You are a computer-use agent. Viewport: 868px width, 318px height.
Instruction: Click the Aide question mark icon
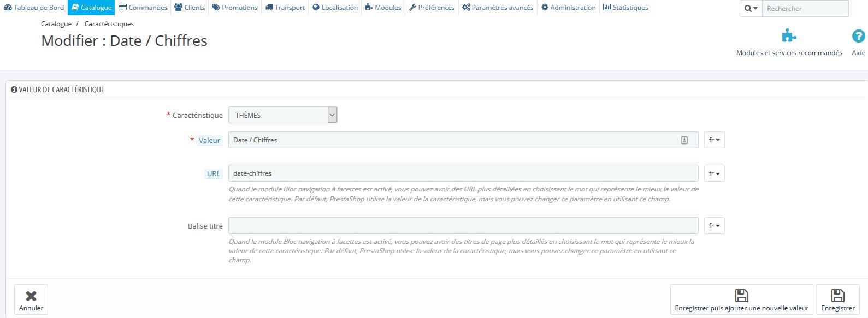coord(859,37)
